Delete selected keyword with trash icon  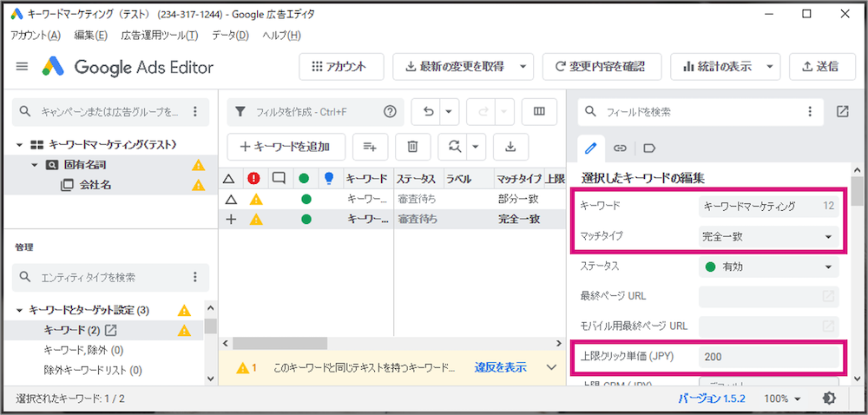pyautogui.click(x=412, y=147)
